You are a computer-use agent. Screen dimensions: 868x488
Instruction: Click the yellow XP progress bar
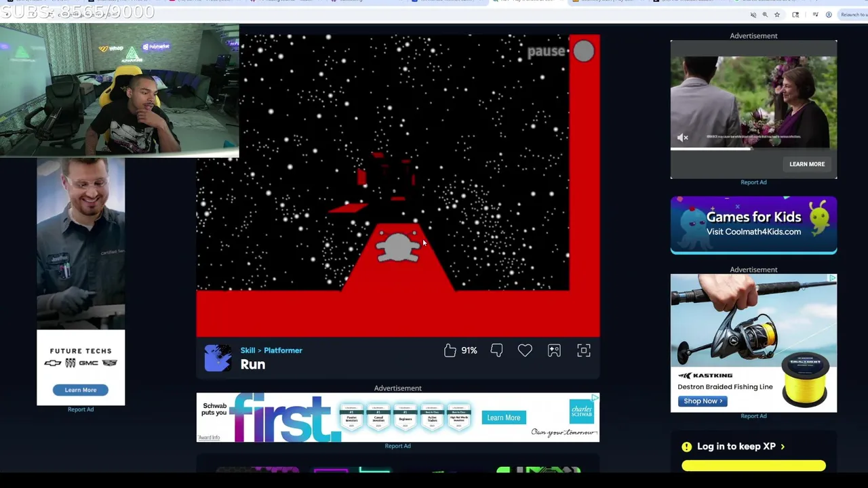coord(753,466)
